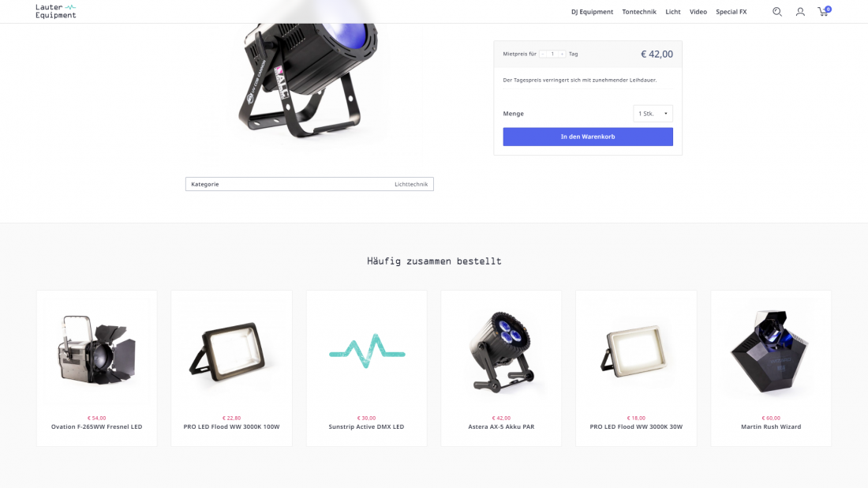Follow the Lichttechnik category link
Image resolution: width=868 pixels, height=488 pixels.
point(411,184)
